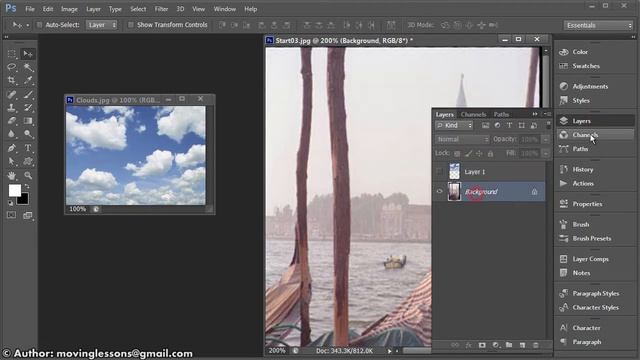This screenshot has width=640, height=360.
Task: Open the Opacity slider arrow
Action: click(546, 140)
